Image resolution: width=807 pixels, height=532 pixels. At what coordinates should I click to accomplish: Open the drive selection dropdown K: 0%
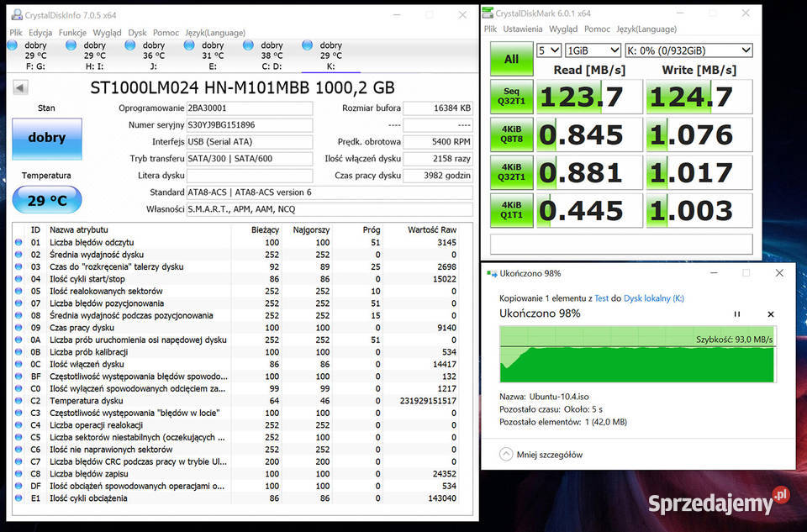point(688,50)
